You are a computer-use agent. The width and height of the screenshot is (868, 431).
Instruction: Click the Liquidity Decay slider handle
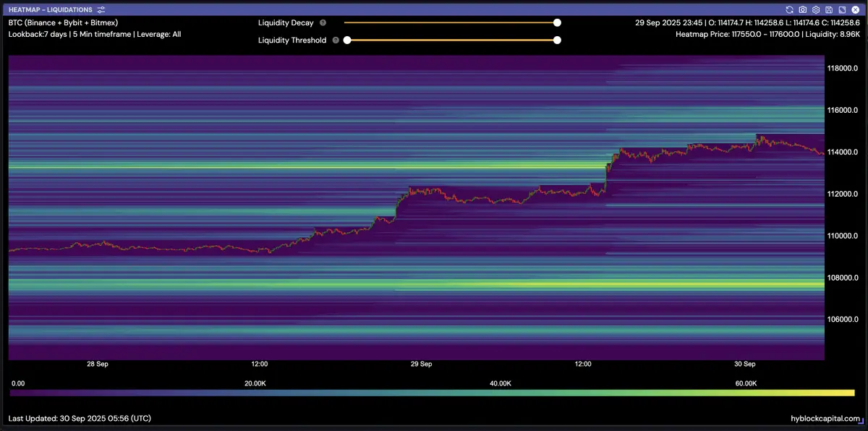pyautogui.click(x=557, y=22)
